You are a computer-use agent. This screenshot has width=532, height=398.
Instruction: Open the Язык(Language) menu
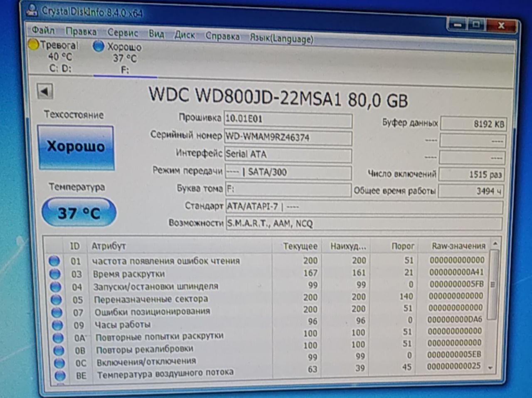coord(281,38)
